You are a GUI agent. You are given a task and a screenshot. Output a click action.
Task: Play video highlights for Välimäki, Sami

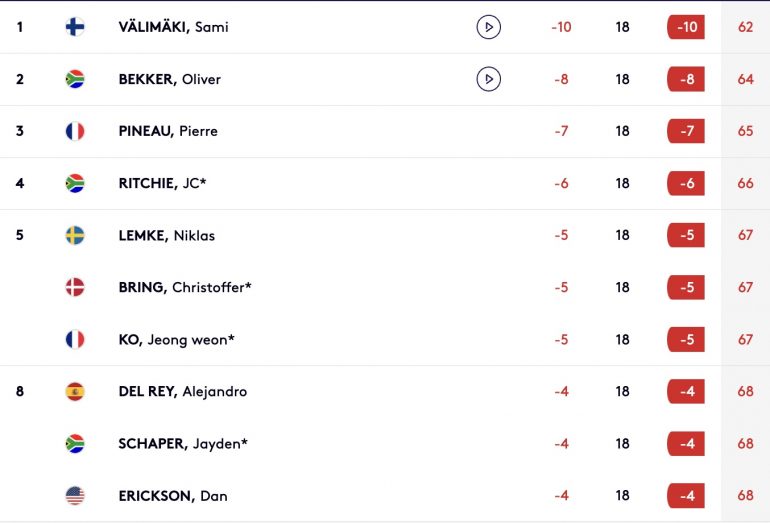click(x=489, y=27)
